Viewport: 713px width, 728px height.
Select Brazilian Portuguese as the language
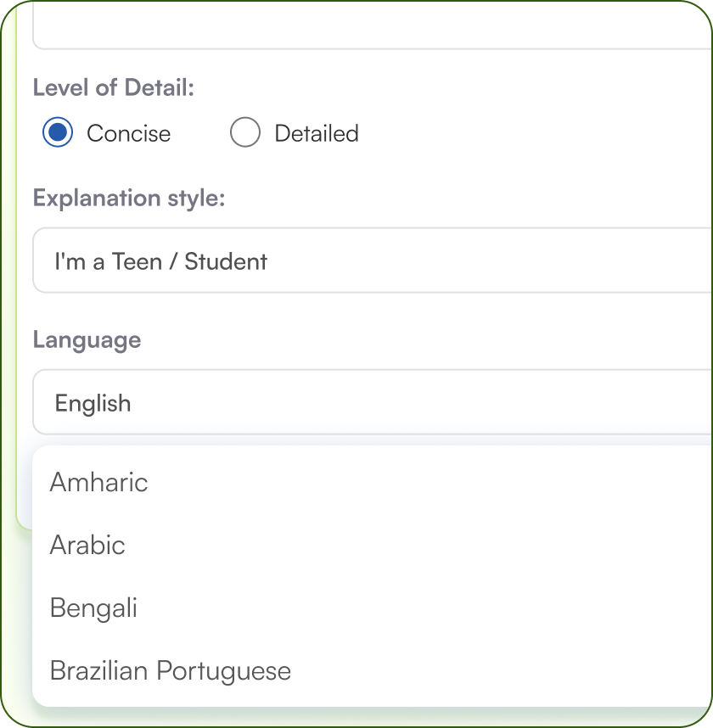click(x=170, y=670)
